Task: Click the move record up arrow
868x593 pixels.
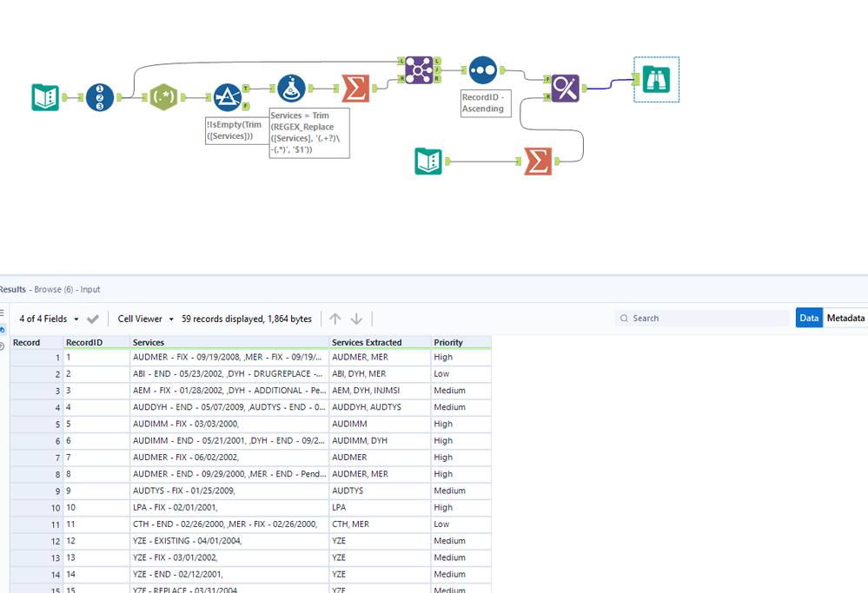Action: coord(335,319)
